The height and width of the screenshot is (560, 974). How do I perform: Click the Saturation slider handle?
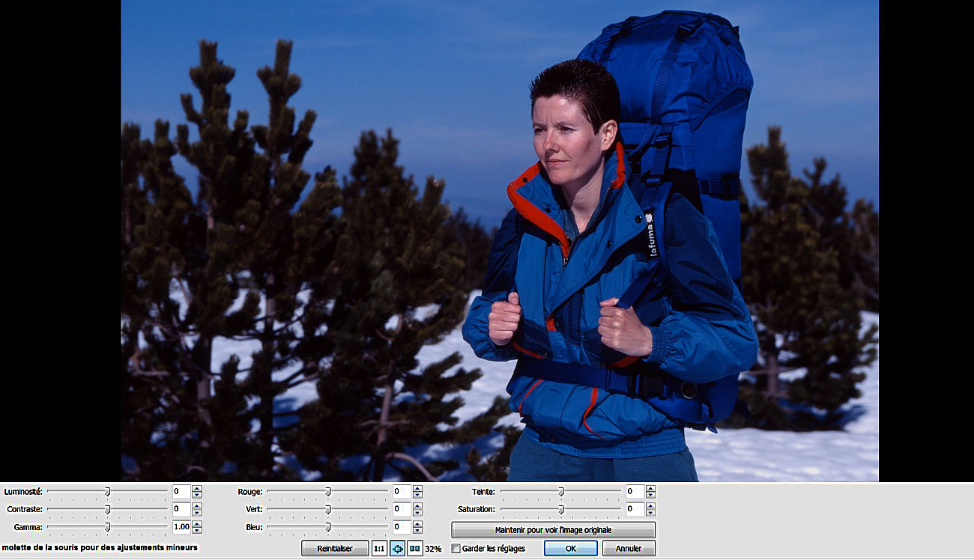tap(561, 510)
